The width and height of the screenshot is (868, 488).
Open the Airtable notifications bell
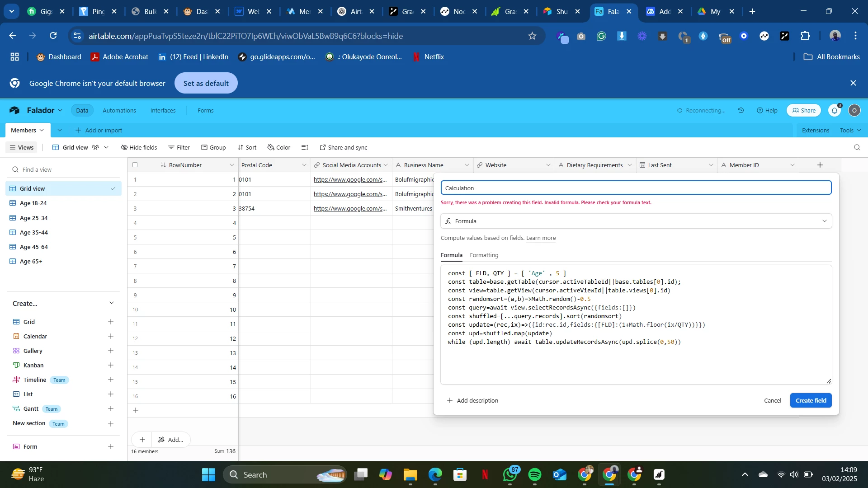(x=834, y=111)
